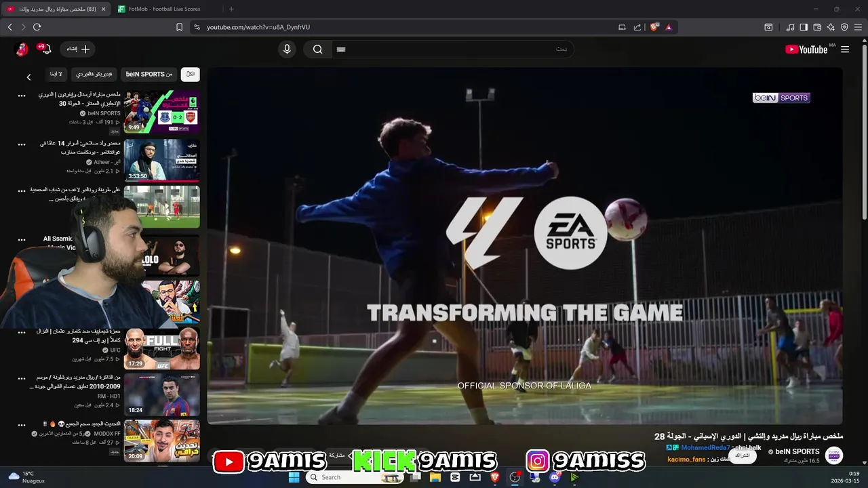The width and height of the screenshot is (868, 488).
Task: Select the YouTube Real Madrid highlights tab
Action: tap(56, 9)
